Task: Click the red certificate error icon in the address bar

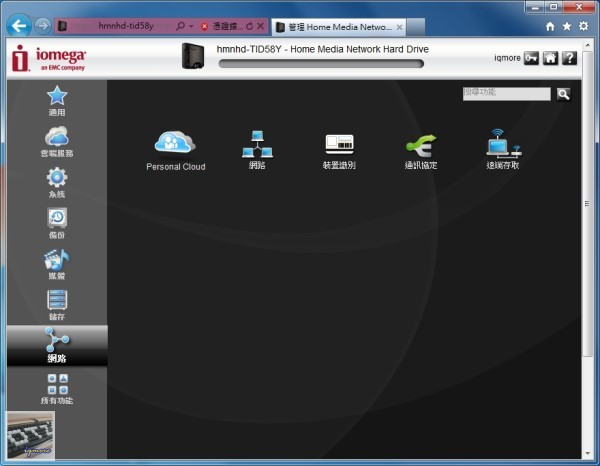Action: pyautogui.click(x=204, y=26)
